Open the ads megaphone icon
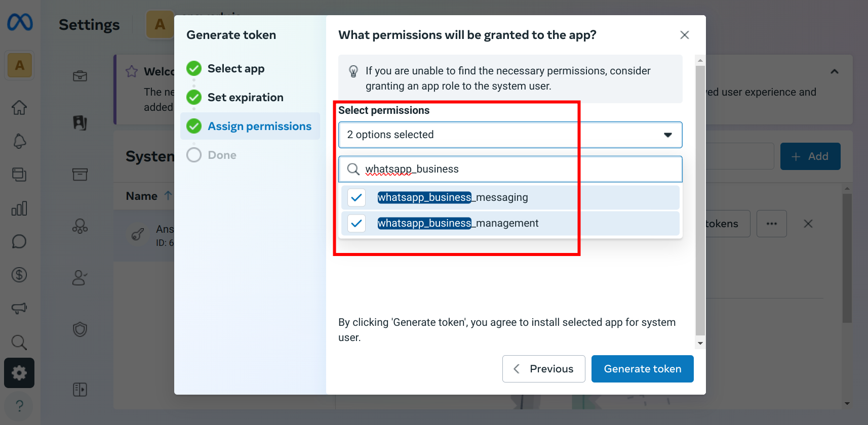The image size is (868, 425). (19, 308)
